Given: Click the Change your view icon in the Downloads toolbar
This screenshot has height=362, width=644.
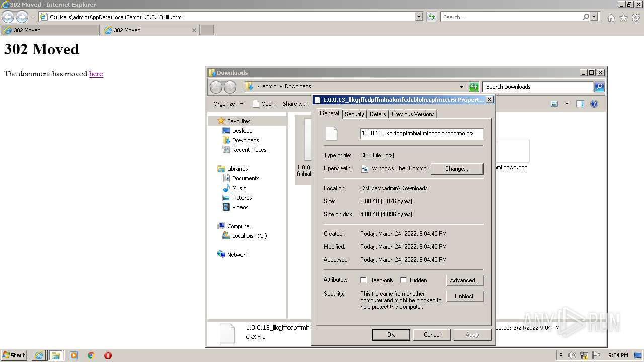Looking at the screenshot, I should (554, 104).
